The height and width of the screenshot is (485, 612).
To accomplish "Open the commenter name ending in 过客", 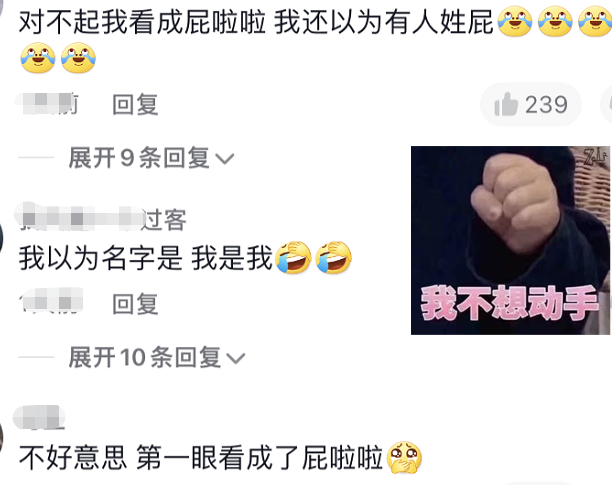I will point(100,219).
